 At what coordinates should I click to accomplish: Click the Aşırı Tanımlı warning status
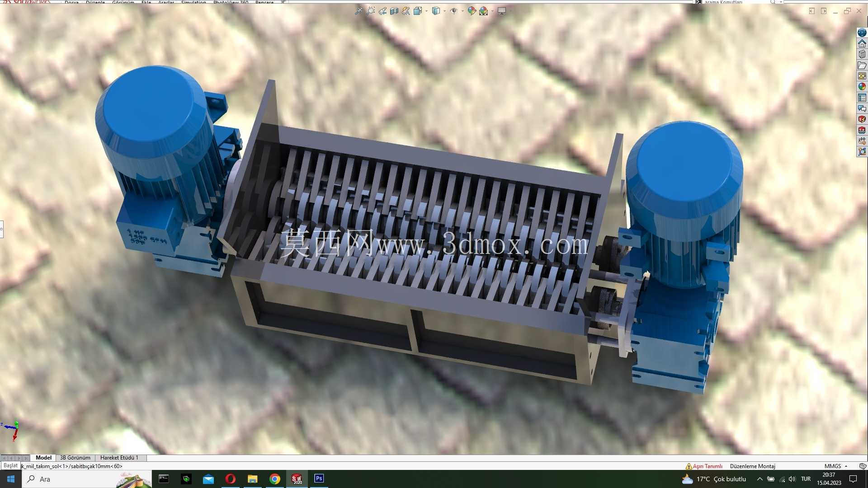(x=704, y=466)
